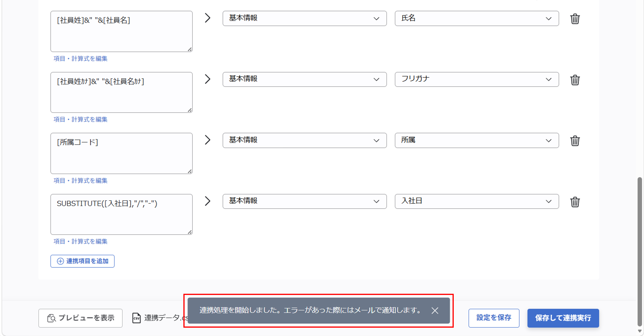Click 項目・計算式を編集 under the 社員姓カナ formula

pos(80,119)
